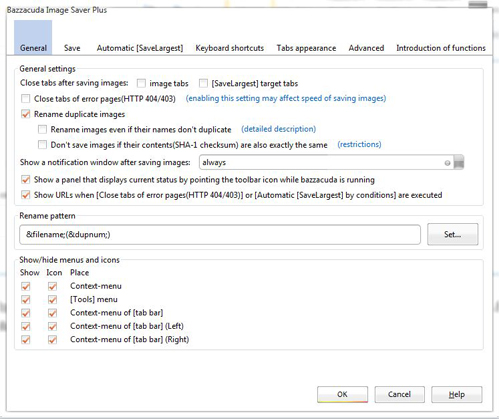
Task: Enable Don't save images with same SHA-1
Action: (42, 145)
